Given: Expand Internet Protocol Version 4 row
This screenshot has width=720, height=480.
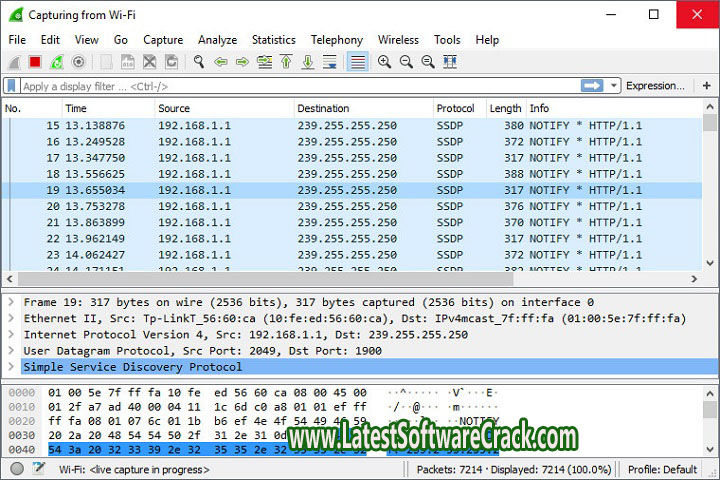Looking at the screenshot, I should coord(11,334).
